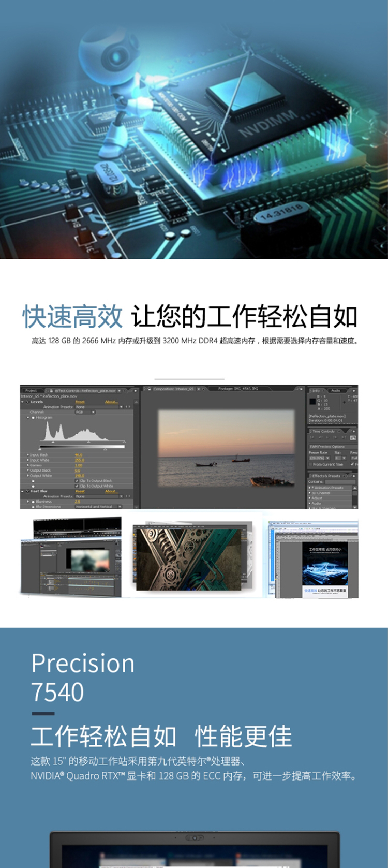This screenshot has width=388, height=868.
Task: Click the Blurriness stopwatch icon
Action: click(x=33, y=502)
